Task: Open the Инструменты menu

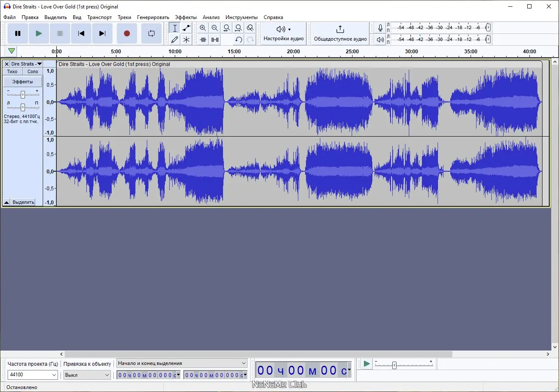Action: (241, 17)
